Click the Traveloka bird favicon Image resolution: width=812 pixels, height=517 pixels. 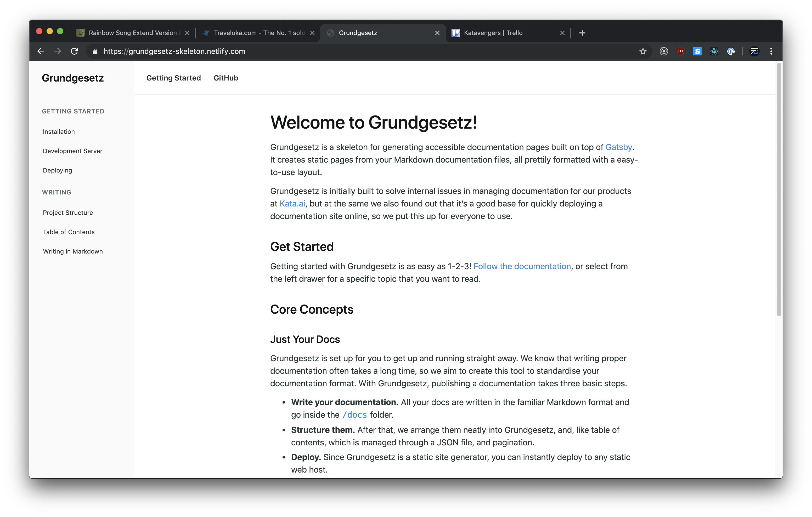tap(206, 33)
